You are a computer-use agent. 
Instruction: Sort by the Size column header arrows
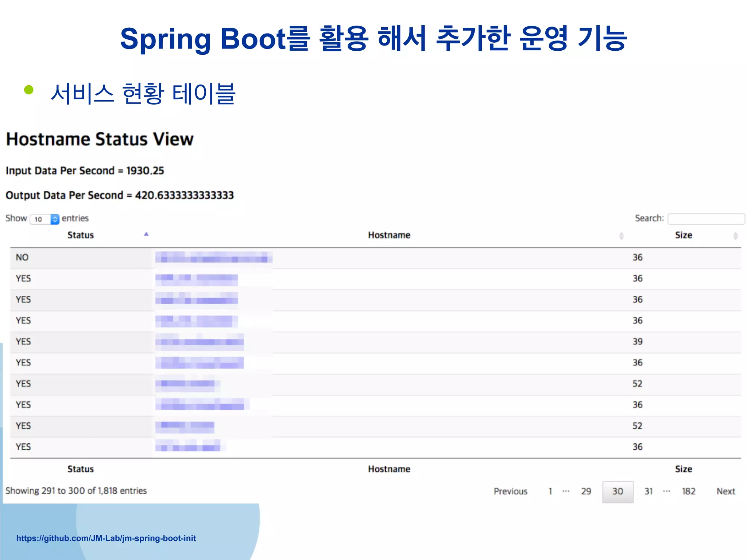tap(735, 236)
